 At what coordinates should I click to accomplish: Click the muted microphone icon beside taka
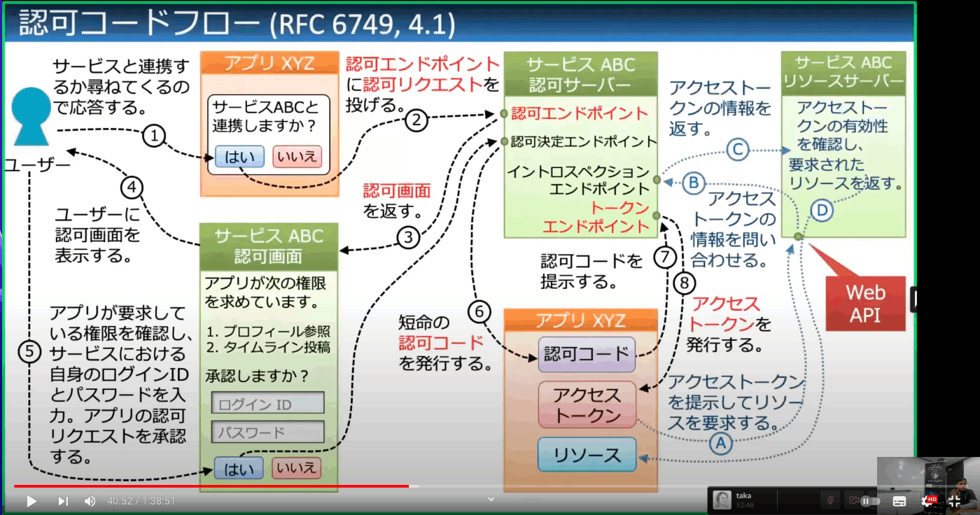(830, 500)
